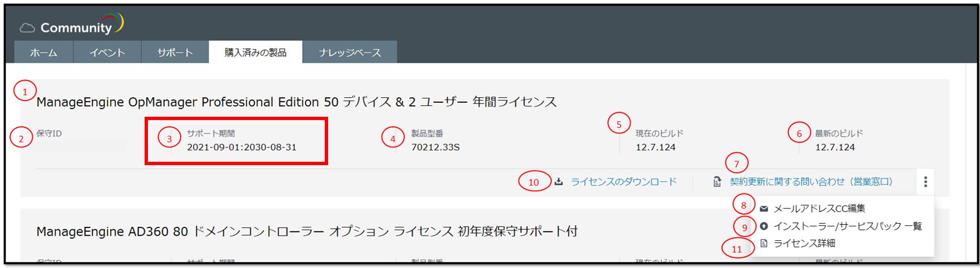Click the ライセンスのダウンロード link
This screenshot has width=980, height=268.
point(623,182)
